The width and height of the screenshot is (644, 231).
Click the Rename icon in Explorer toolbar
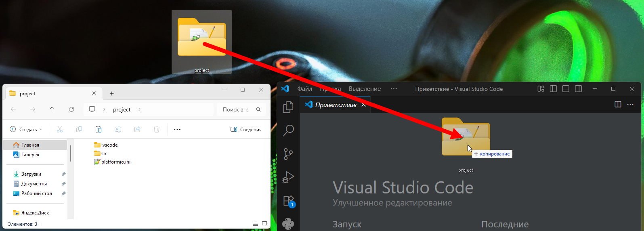tap(118, 129)
